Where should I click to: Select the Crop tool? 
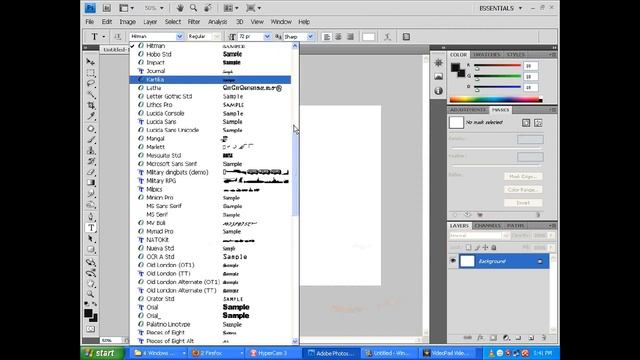coord(91,106)
